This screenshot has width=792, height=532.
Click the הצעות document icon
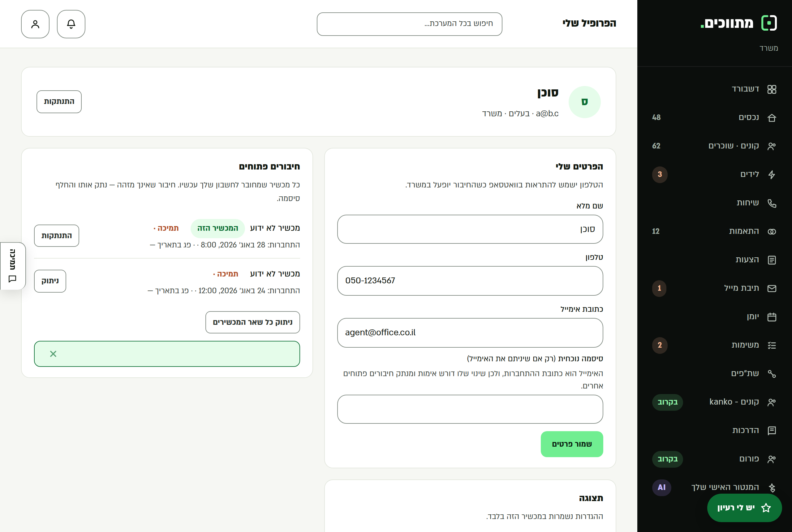pyautogui.click(x=772, y=260)
